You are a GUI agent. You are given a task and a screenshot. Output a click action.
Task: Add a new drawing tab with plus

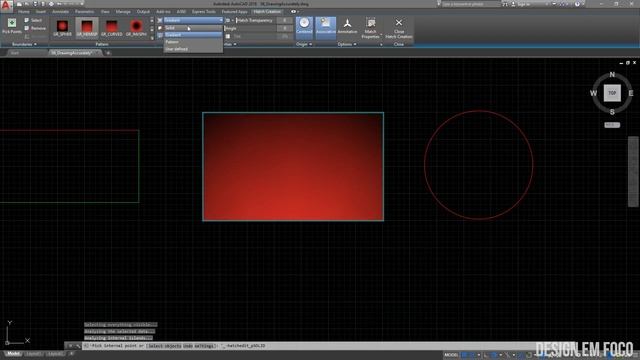108,53
